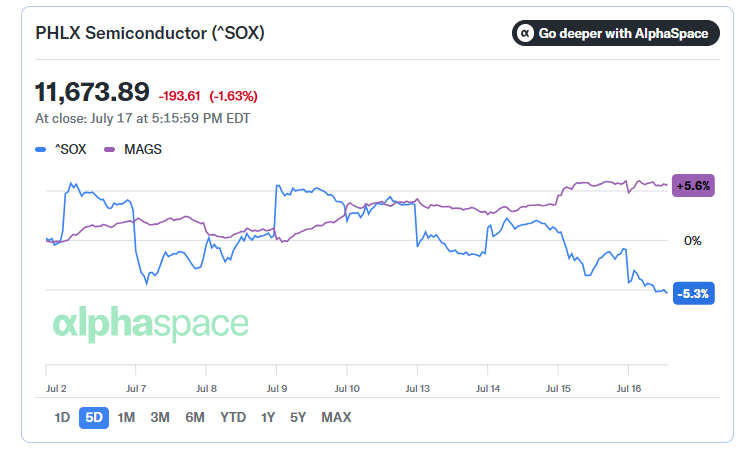Click the Jul 16 axis date
The width and height of the screenshot is (756, 468).
(x=629, y=388)
